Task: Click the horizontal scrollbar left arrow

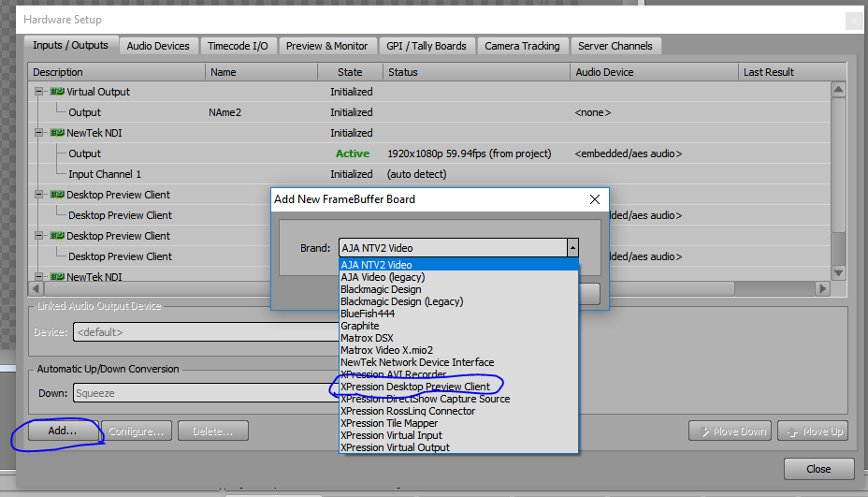Action: 36,288
